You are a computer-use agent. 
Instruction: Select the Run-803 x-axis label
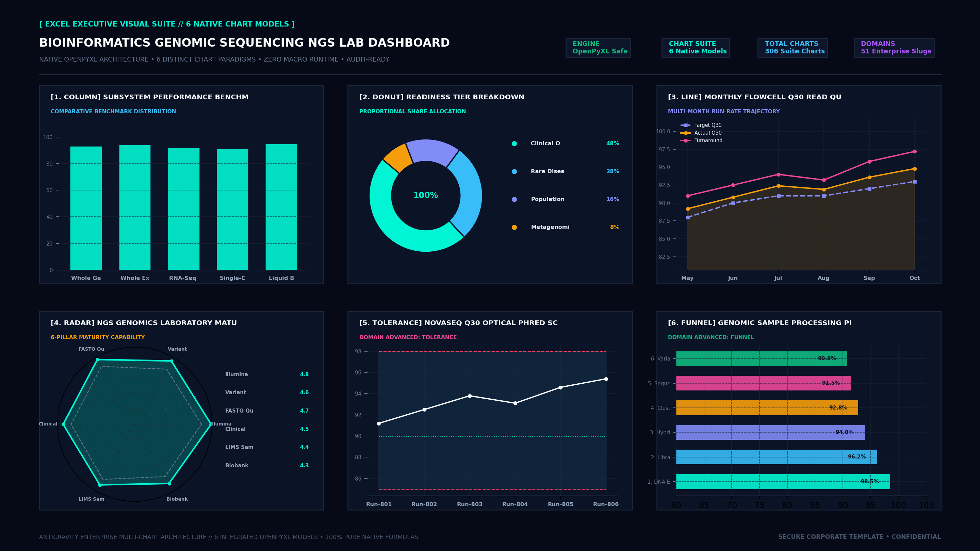click(x=470, y=504)
